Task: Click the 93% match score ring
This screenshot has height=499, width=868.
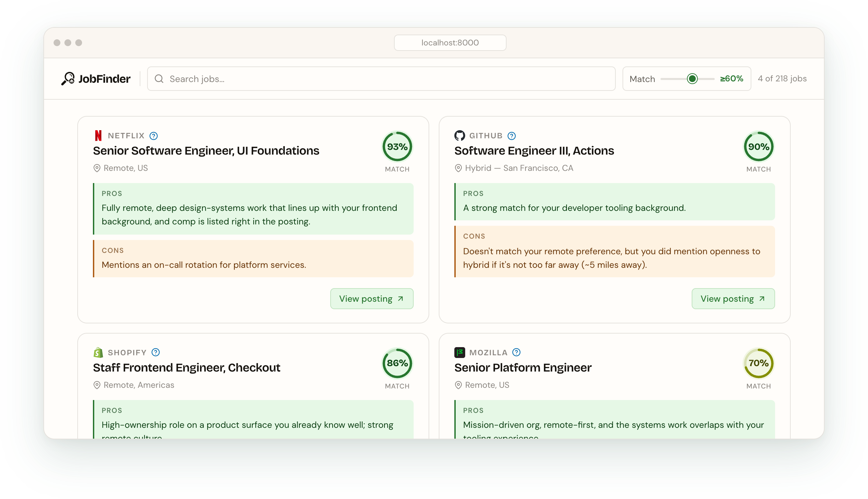Action: [397, 147]
